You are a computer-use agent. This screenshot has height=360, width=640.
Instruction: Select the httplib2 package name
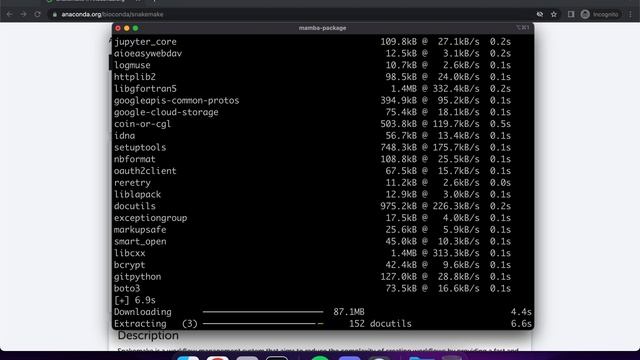pyautogui.click(x=135, y=77)
